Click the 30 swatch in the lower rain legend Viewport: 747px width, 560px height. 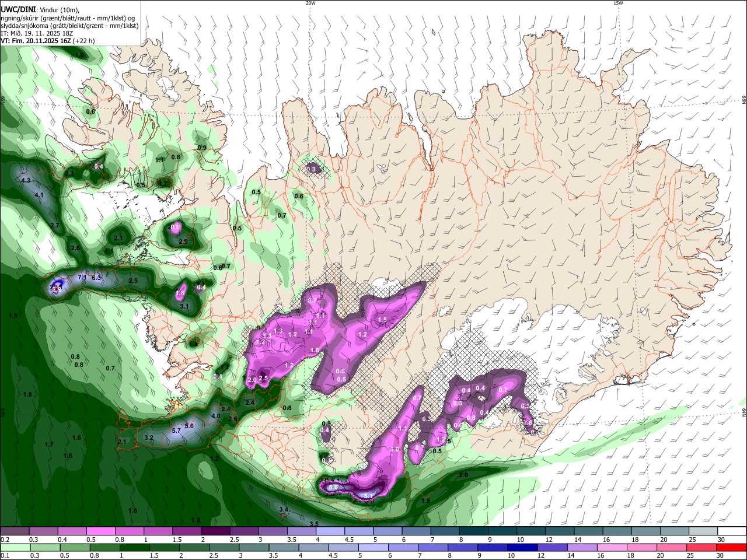[x=732, y=547]
